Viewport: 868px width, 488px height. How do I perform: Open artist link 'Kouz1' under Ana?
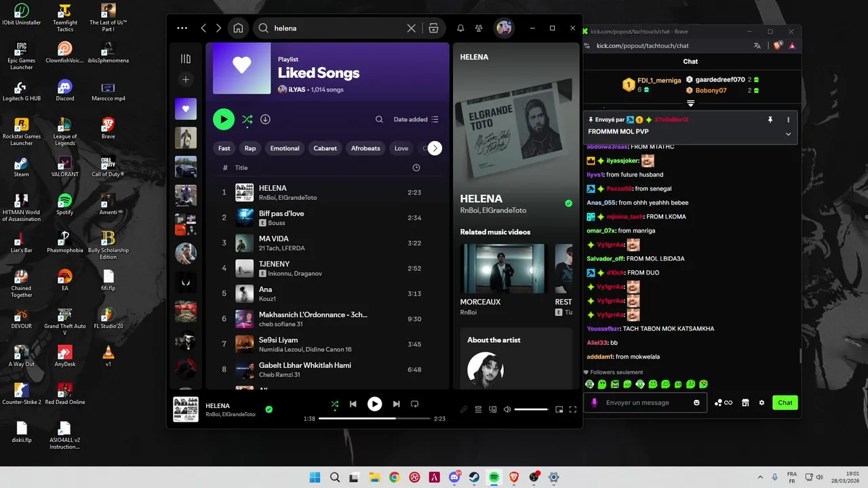[x=267, y=299]
